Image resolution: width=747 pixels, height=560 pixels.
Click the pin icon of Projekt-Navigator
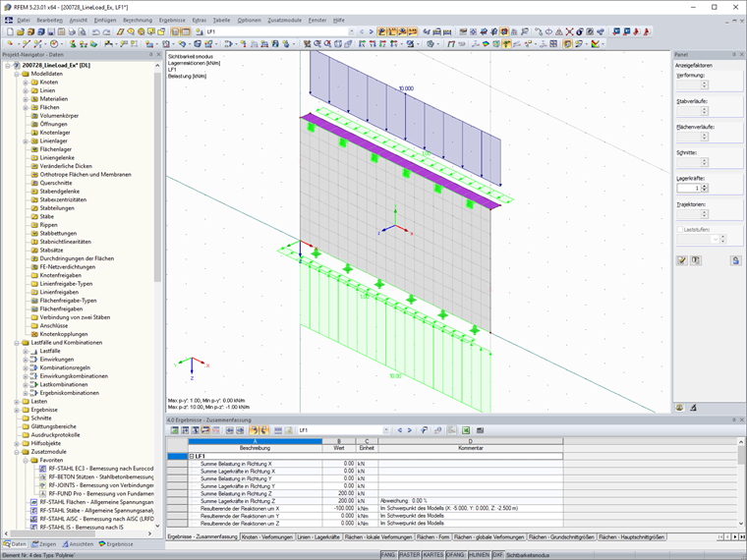[x=151, y=55]
